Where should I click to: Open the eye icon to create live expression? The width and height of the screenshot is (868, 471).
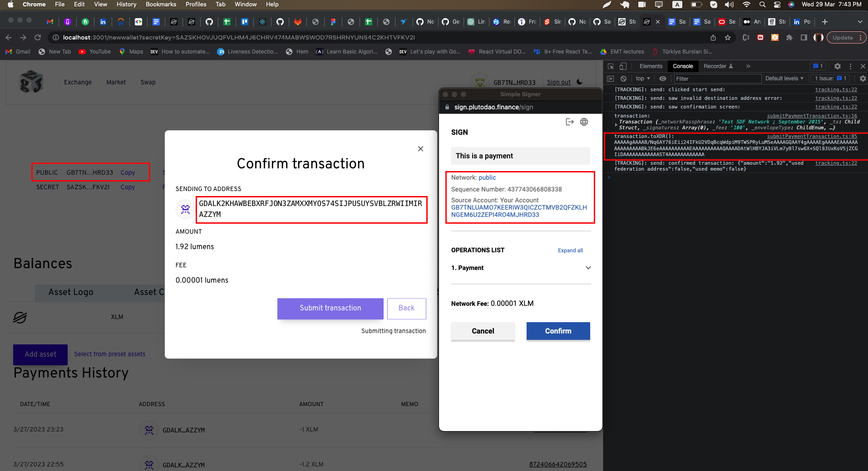click(x=663, y=78)
